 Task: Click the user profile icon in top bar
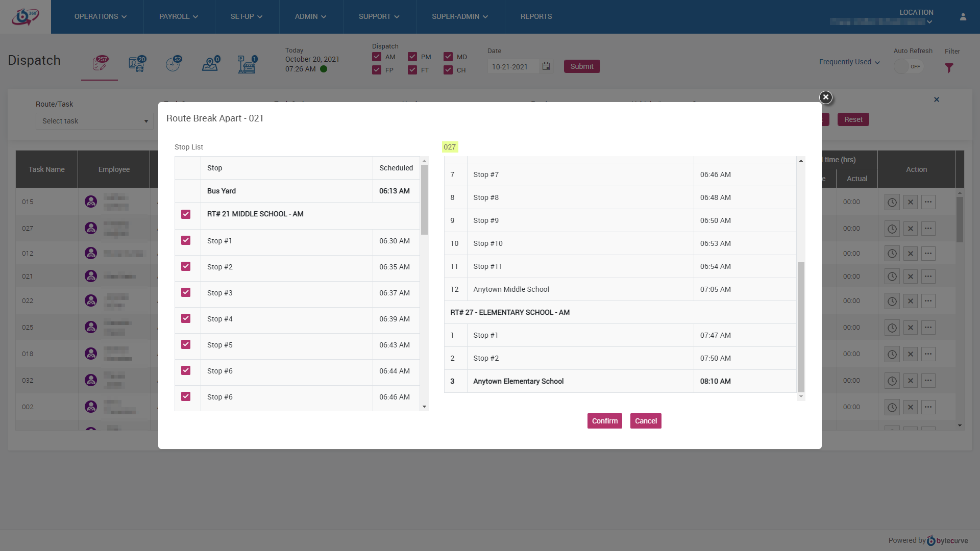point(963,17)
